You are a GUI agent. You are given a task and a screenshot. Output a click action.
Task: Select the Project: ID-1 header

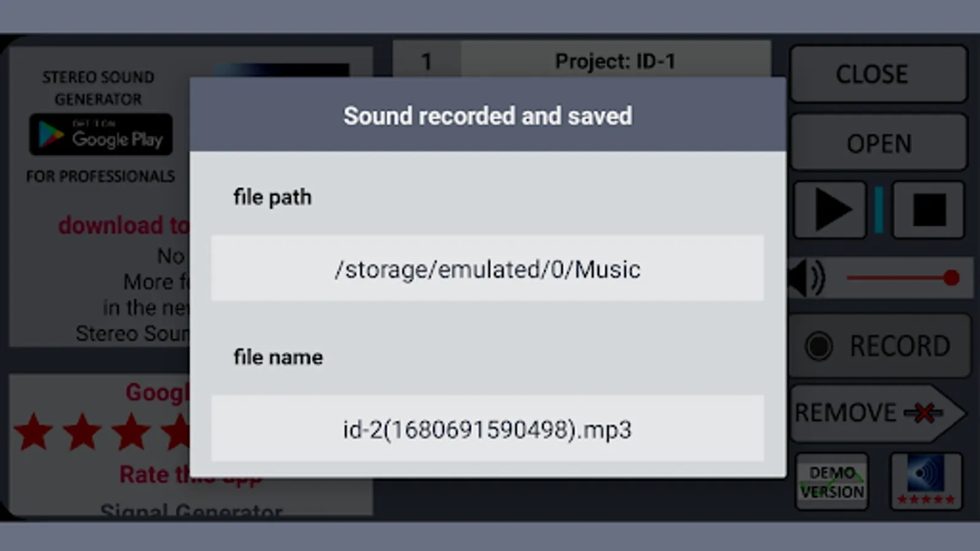click(x=615, y=61)
